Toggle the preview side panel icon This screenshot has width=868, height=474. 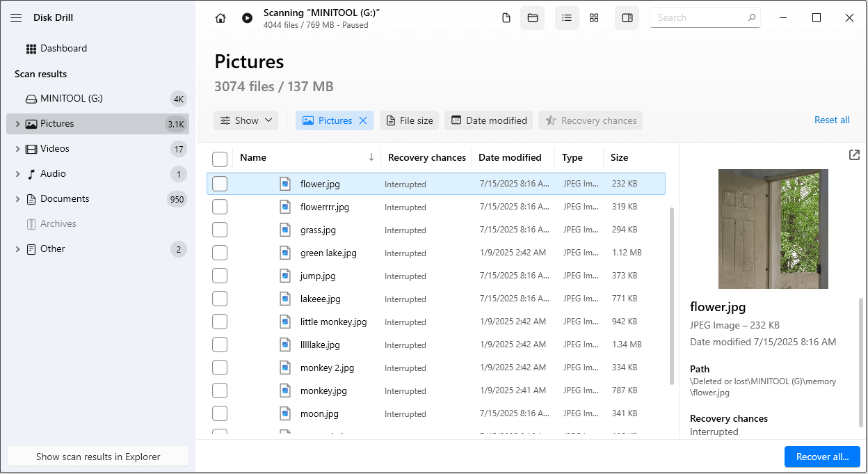pos(627,17)
